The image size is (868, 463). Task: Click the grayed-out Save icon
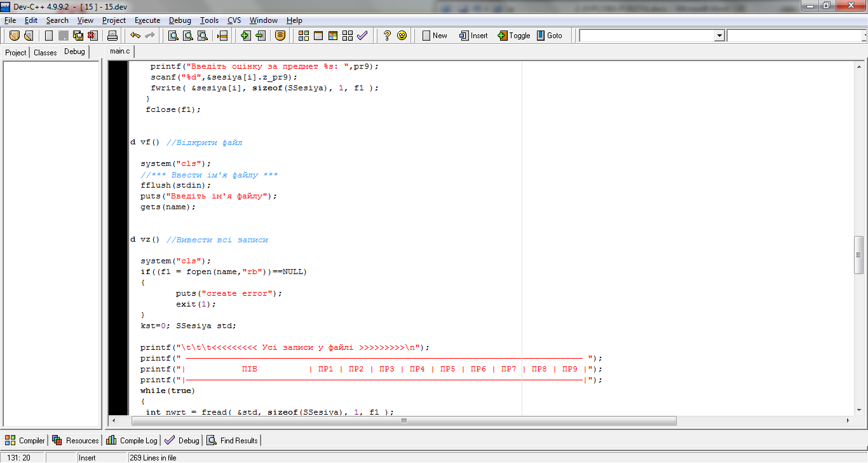point(64,36)
